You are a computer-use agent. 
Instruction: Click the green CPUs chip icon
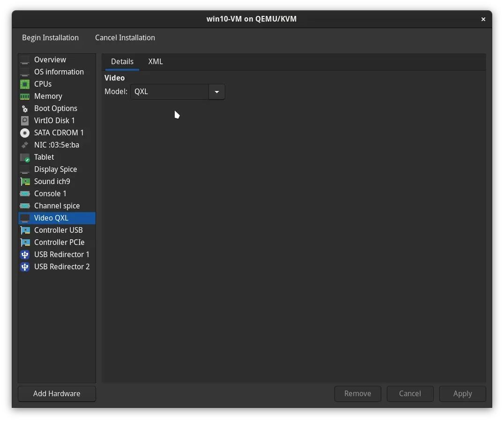pyautogui.click(x=25, y=84)
